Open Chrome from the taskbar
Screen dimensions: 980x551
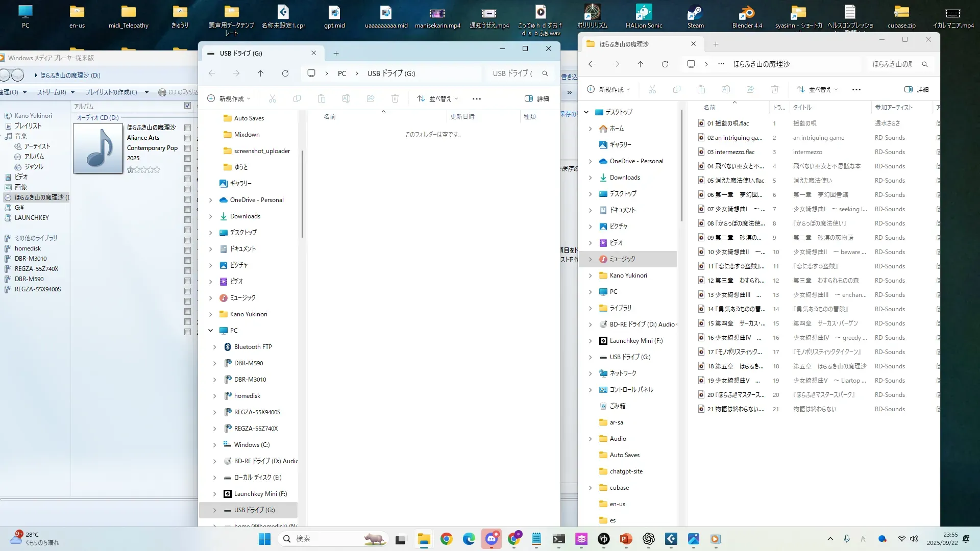pyautogui.click(x=447, y=539)
